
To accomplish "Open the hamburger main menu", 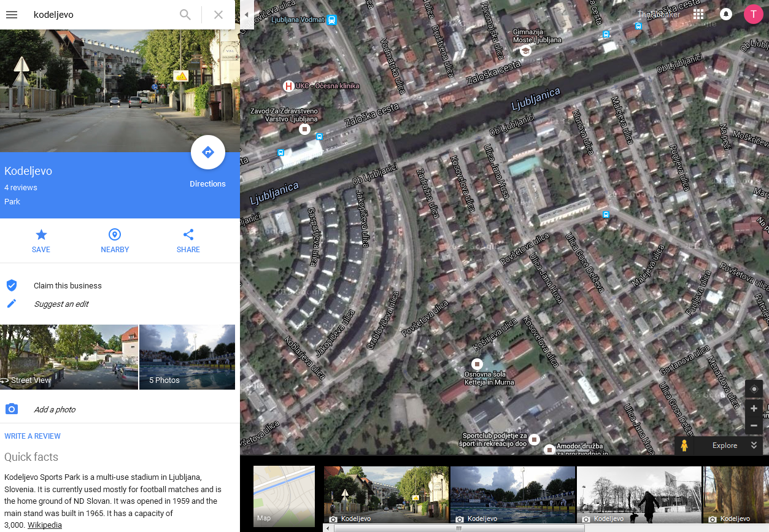I will click(12, 15).
